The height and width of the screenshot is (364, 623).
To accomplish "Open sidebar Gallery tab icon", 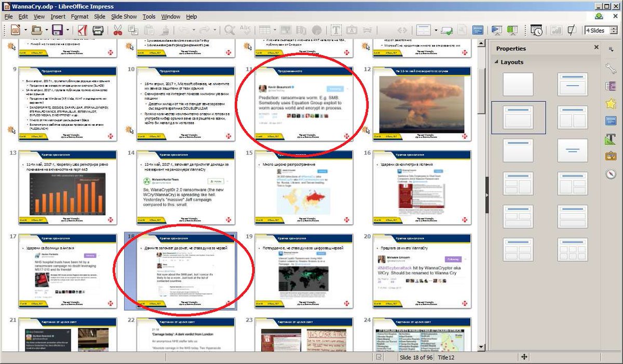I will (611, 156).
